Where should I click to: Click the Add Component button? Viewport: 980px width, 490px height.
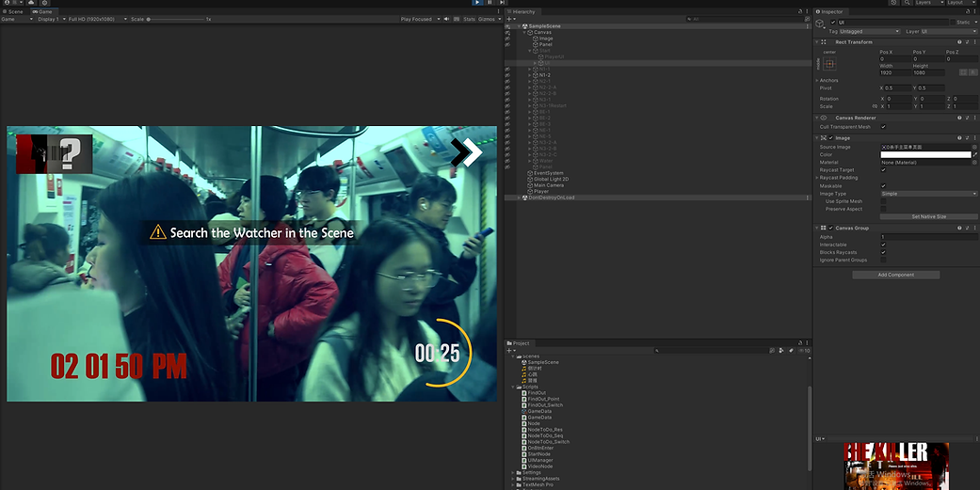[895, 275]
